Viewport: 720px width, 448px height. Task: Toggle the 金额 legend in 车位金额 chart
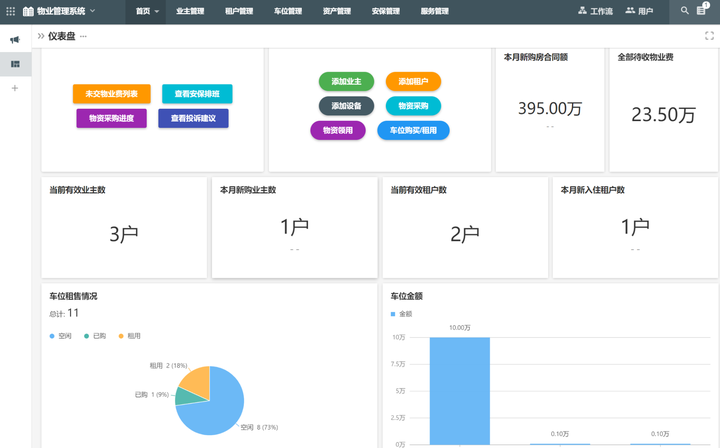tap(401, 314)
